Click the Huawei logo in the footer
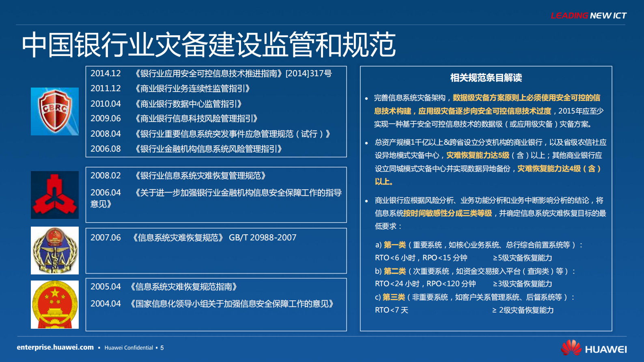 point(594,348)
